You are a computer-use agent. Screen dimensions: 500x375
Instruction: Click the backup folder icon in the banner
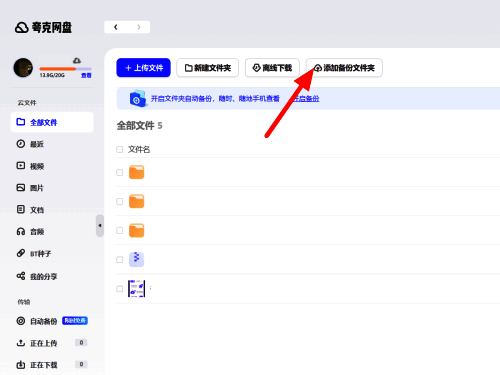(138, 98)
